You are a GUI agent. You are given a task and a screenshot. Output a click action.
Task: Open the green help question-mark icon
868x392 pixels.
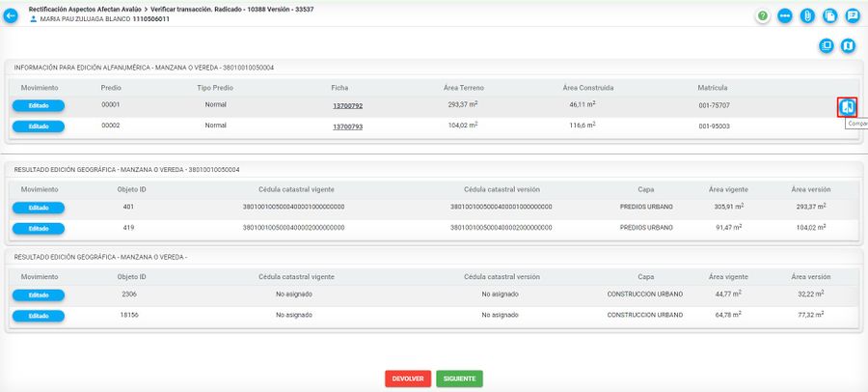[x=763, y=15]
